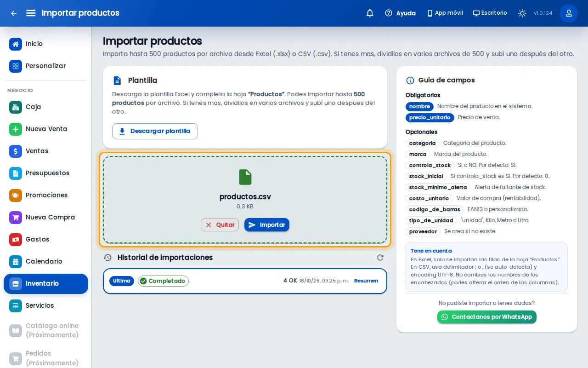Viewport: 588px width, 368px height.
Task: Click the Calendario calendar icon
Action: [x=16, y=262]
